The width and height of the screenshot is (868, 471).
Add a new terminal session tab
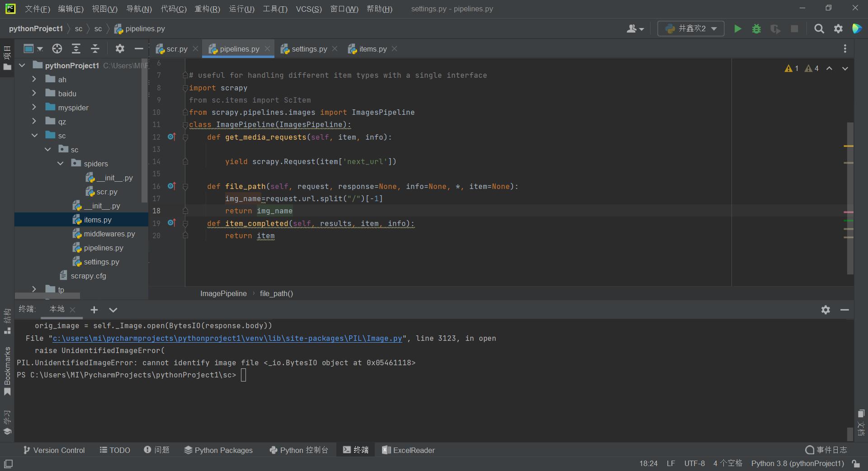(x=94, y=310)
